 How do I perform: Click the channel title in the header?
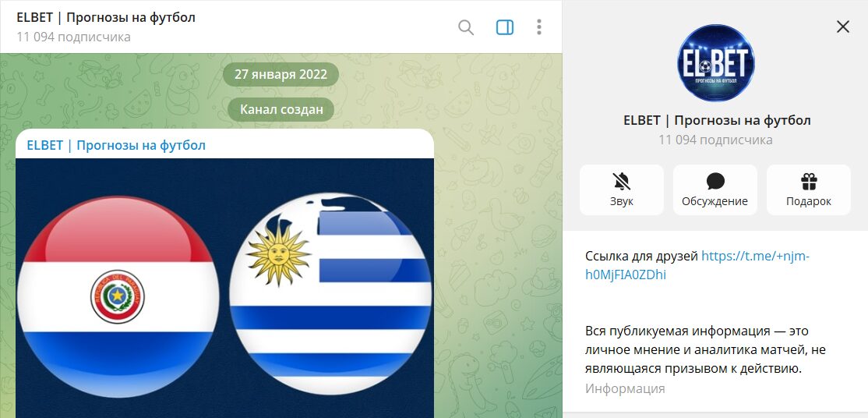pyautogui.click(x=106, y=17)
